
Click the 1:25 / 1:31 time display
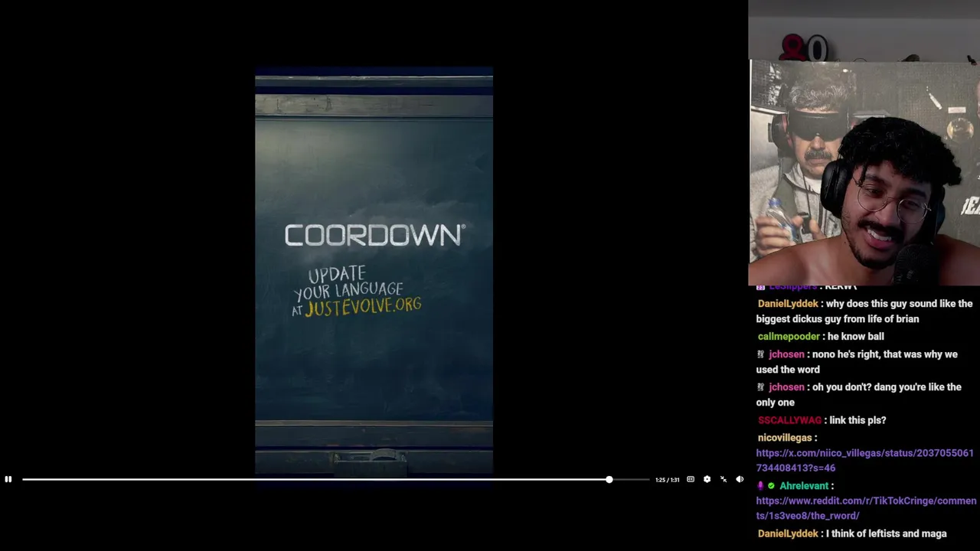[667, 480]
